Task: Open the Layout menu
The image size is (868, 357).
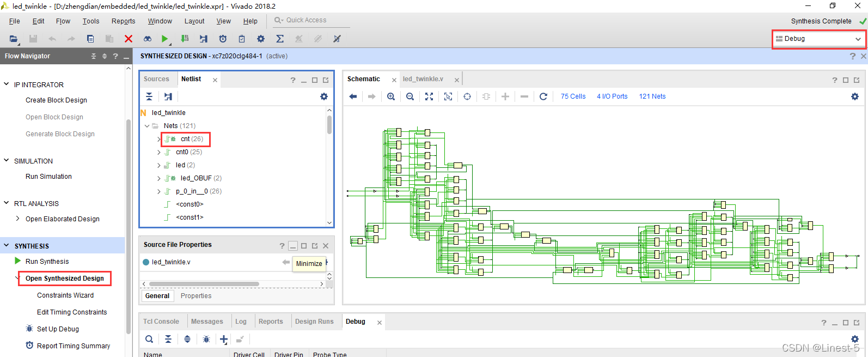Action: click(194, 21)
